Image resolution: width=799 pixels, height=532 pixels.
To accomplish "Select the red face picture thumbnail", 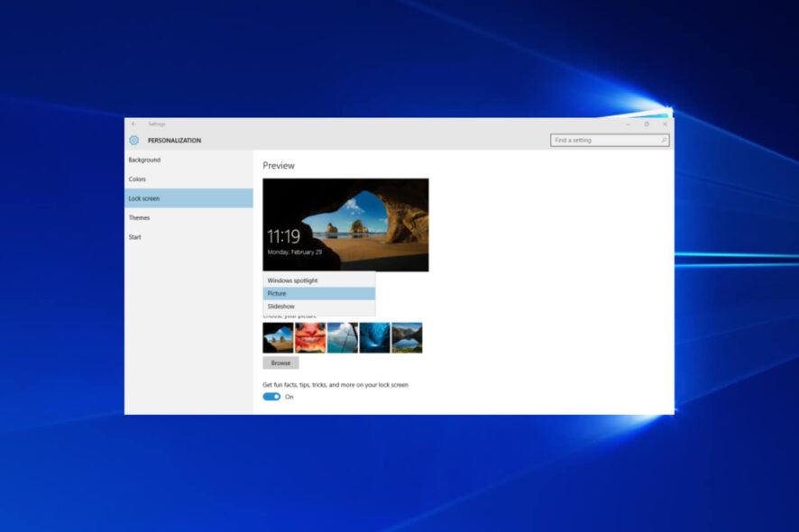I will (x=310, y=338).
